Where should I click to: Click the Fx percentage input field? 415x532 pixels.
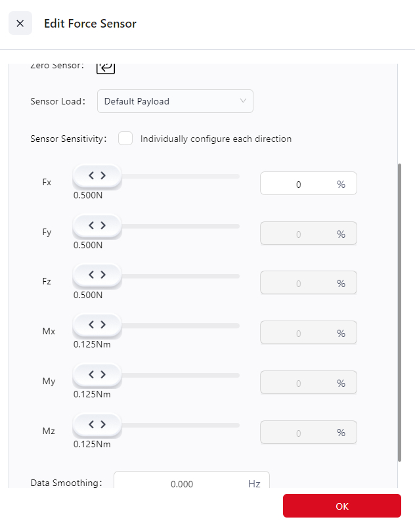click(298, 185)
